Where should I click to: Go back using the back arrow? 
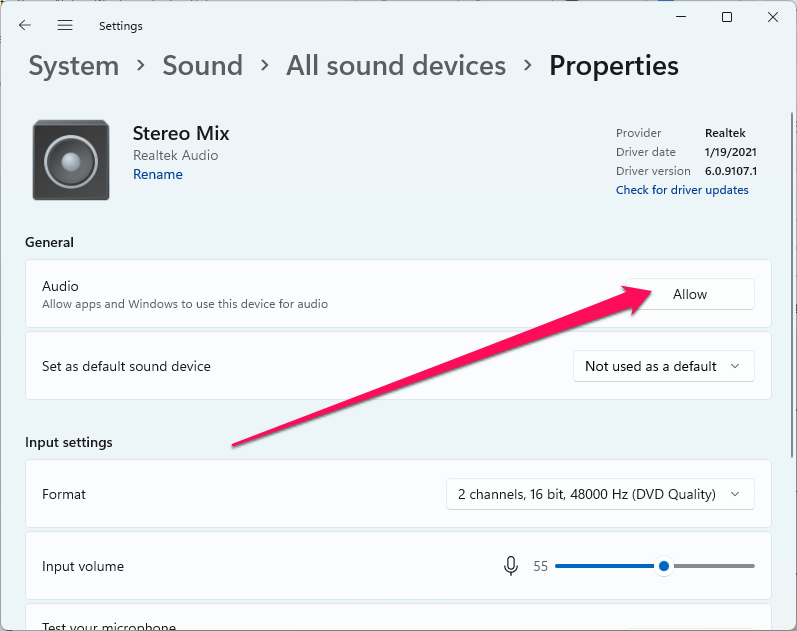[x=24, y=25]
